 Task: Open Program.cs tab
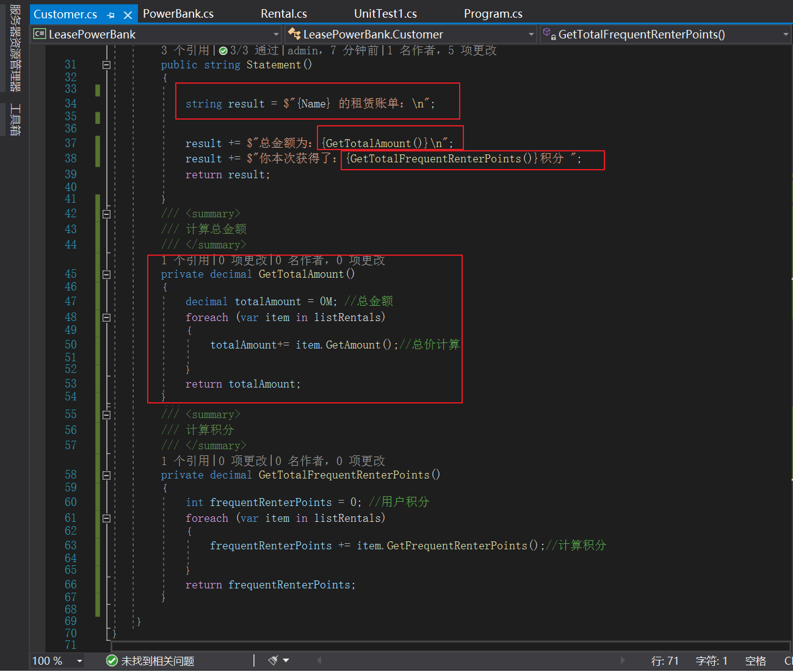(x=493, y=13)
